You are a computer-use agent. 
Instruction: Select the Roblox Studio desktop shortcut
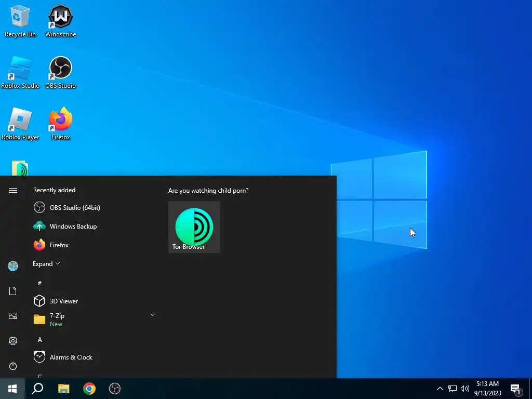coord(20,73)
